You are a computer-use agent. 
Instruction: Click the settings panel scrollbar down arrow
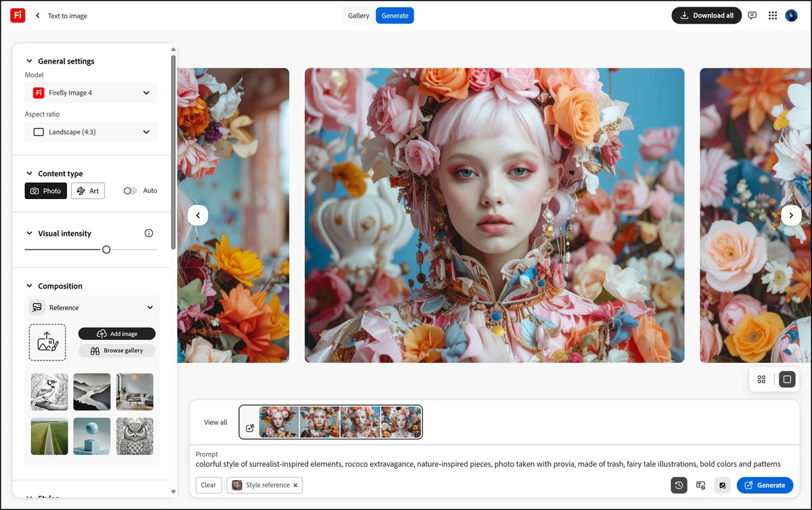coord(173,492)
